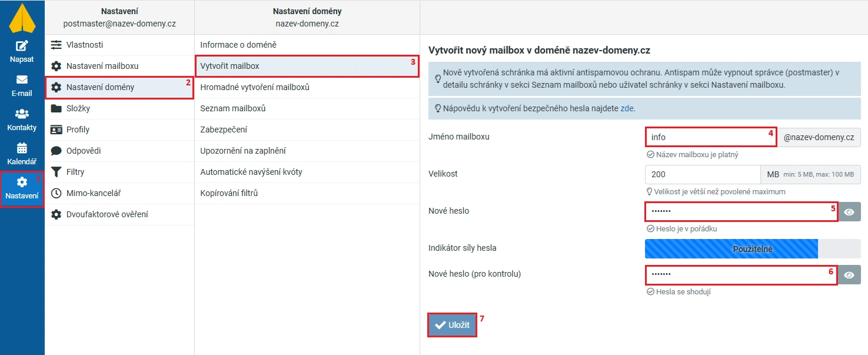
Task: Show the confirmation password via eye icon
Action: coord(849,275)
